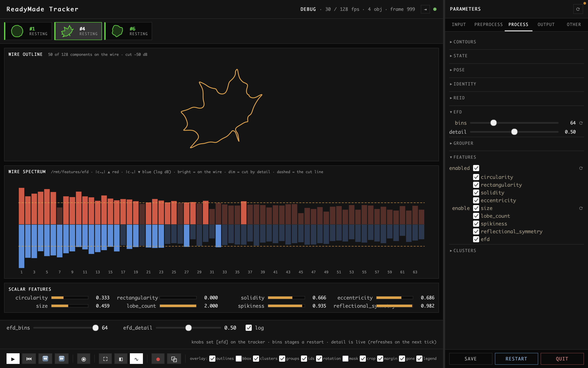
Task: Toggle the lobe_count feature checkbox
Action: [x=476, y=216]
